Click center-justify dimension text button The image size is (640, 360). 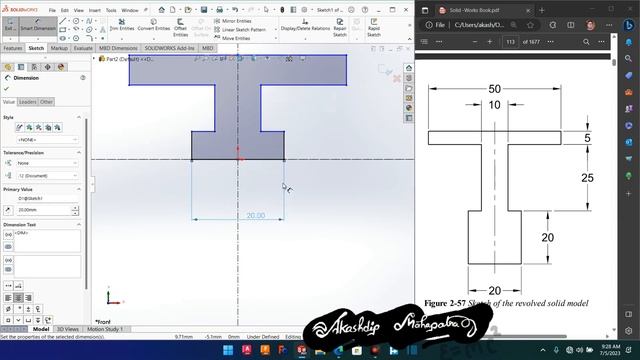pyautogui.click(x=18, y=298)
